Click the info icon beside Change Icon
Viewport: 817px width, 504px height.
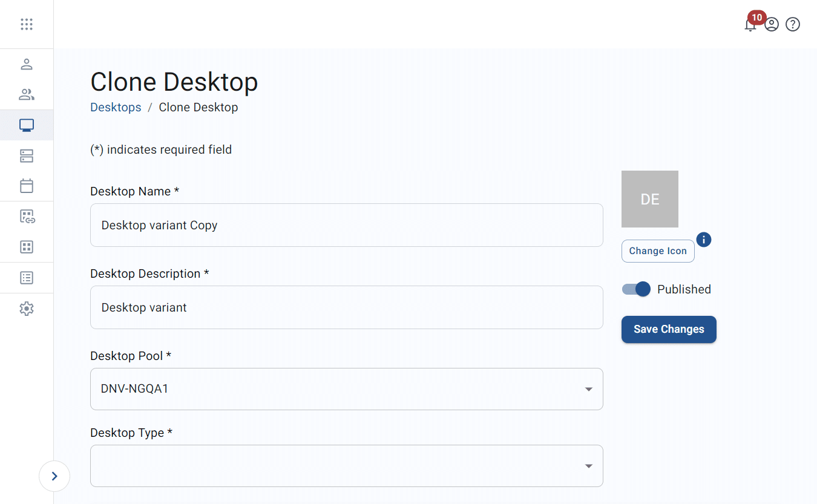coord(704,240)
